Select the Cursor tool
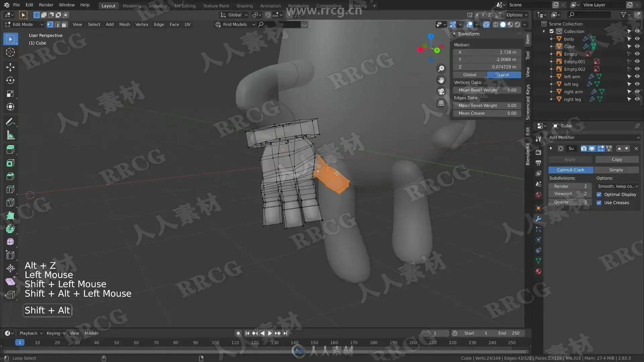Viewport: 644px width, 362px height. click(10, 52)
